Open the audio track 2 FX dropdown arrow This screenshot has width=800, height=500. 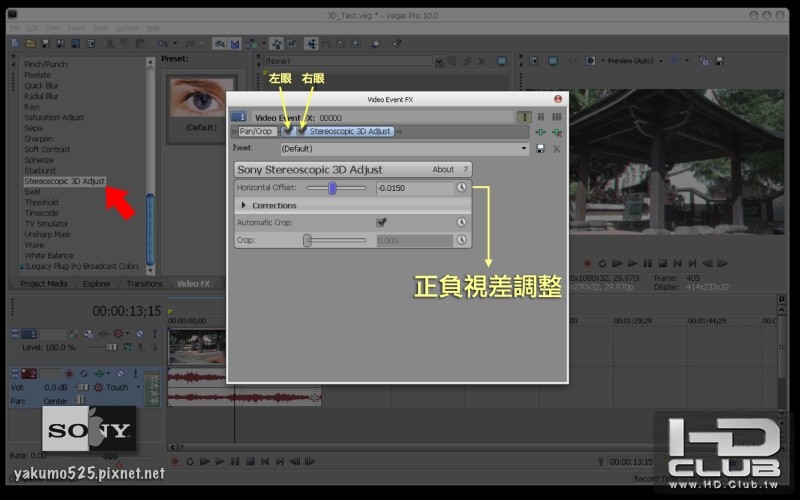108,373
